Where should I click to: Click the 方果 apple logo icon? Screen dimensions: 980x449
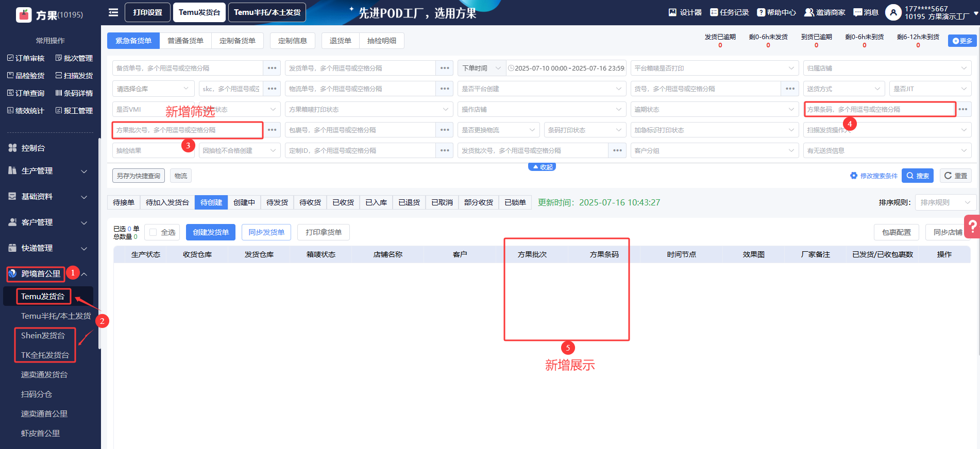click(x=24, y=14)
